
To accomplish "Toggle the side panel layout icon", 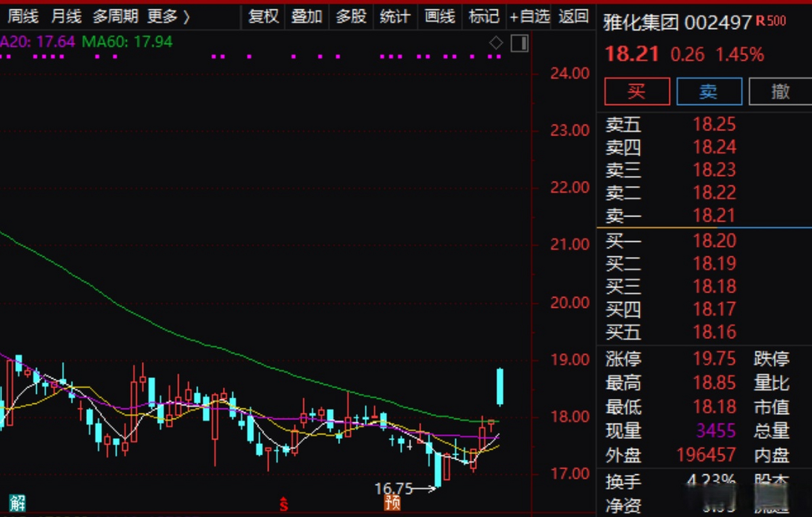I will tap(519, 43).
